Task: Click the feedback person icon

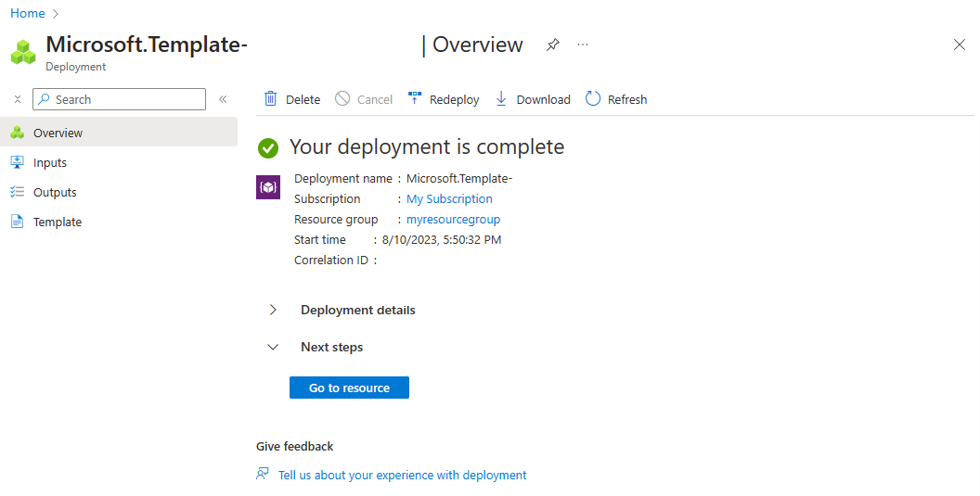Action: 263,474
